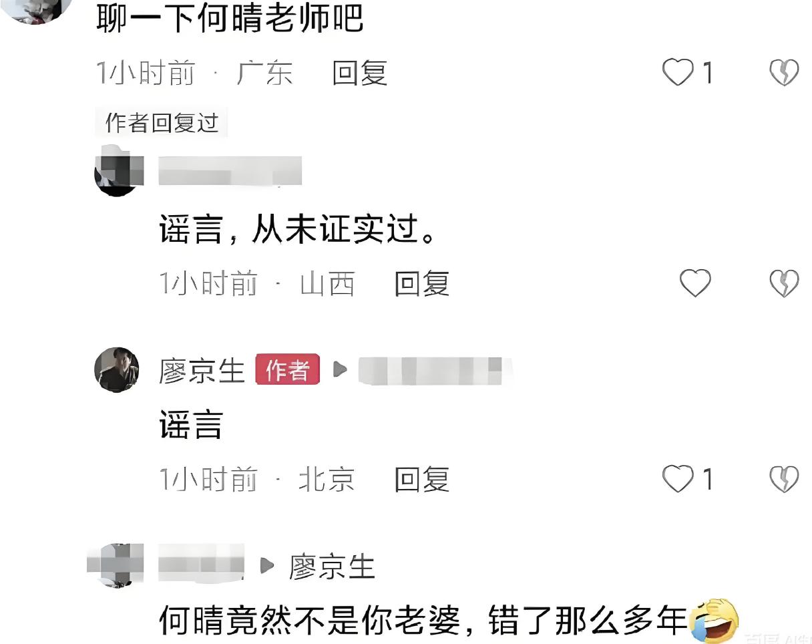The width and height of the screenshot is (812, 644).
Task: Click the laughing-crying emoji in last comment
Action: point(713,621)
